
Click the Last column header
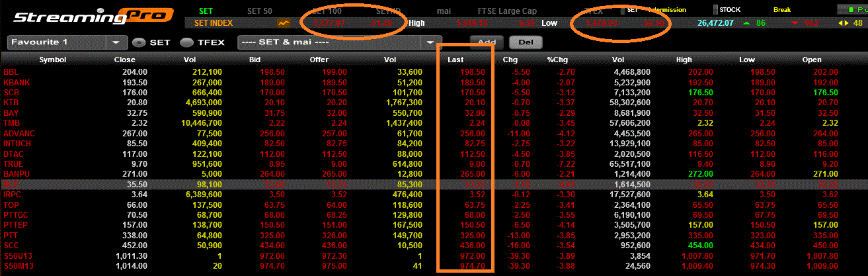455,60
